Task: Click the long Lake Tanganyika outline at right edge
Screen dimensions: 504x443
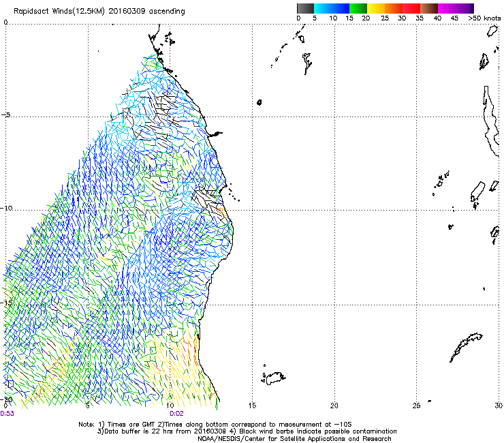Action: (x=491, y=121)
